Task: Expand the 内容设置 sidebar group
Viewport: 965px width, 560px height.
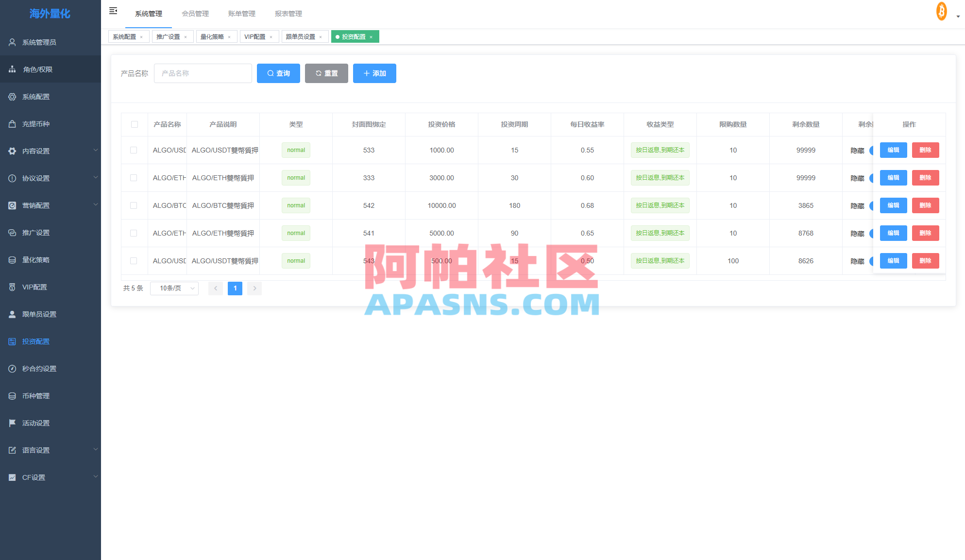Action: 34,151
